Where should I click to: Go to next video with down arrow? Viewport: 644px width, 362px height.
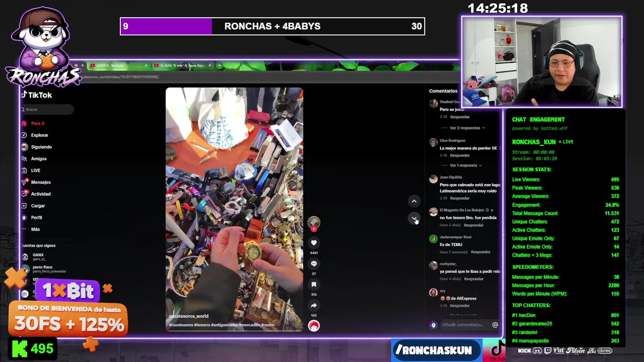tap(414, 218)
